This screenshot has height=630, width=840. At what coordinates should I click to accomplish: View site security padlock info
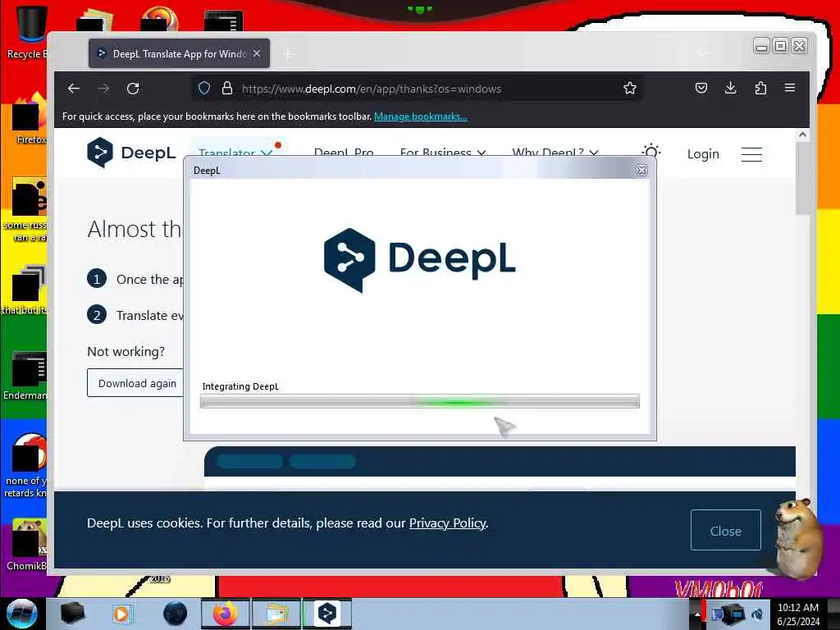coord(227,89)
